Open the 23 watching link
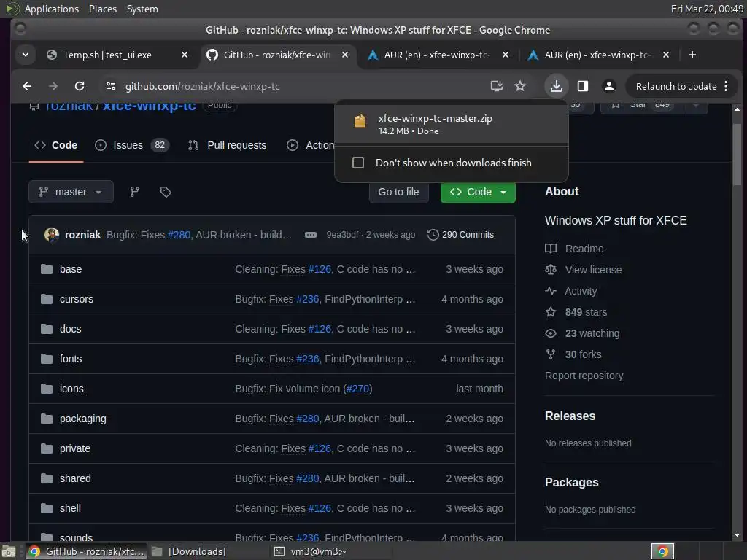 583,333
